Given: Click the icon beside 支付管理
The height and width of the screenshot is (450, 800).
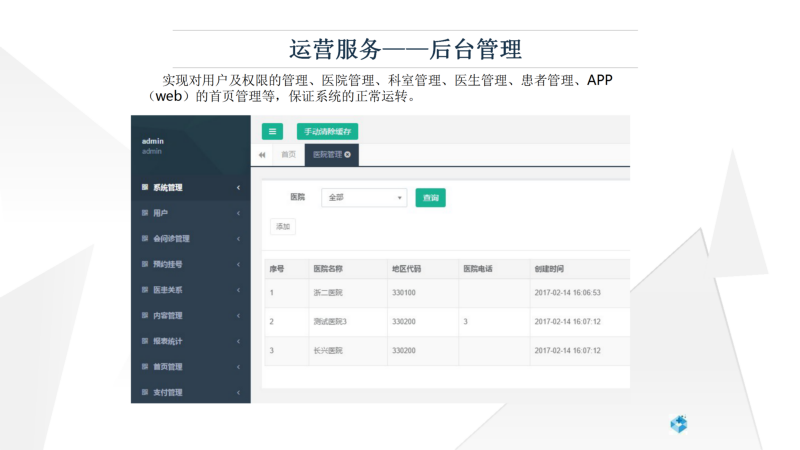Looking at the screenshot, I should (x=145, y=392).
